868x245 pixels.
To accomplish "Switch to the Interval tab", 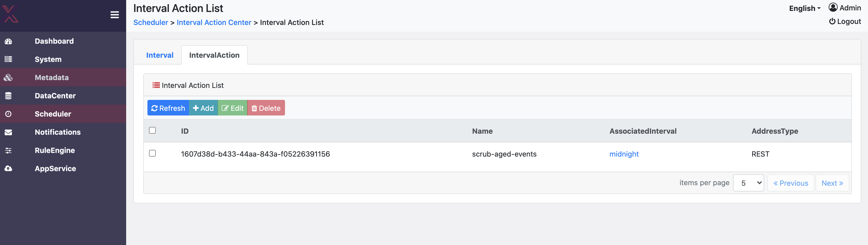I will (x=160, y=55).
